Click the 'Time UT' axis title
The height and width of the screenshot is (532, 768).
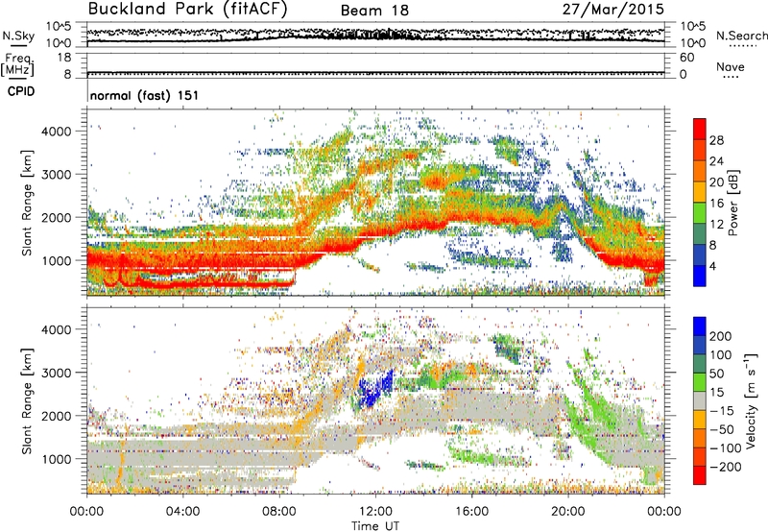pos(375,525)
